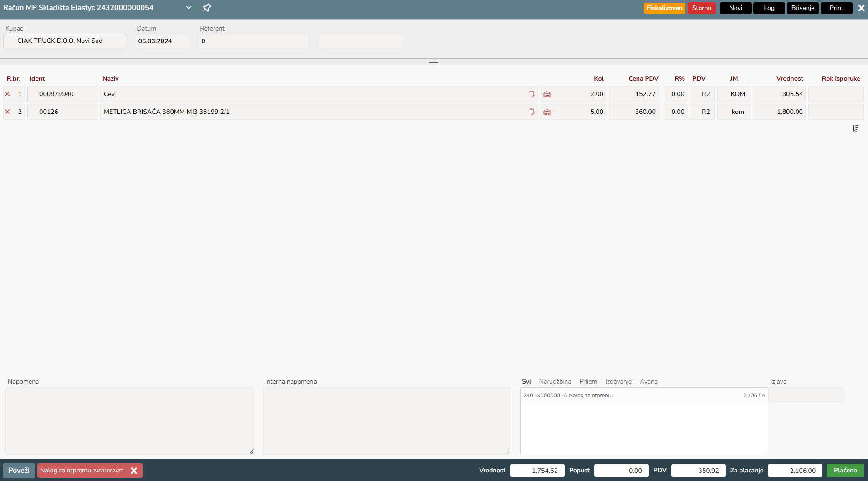This screenshot has width=868, height=481.
Task: Remove the linked Nalog za otpremu tag
Action: point(134,471)
